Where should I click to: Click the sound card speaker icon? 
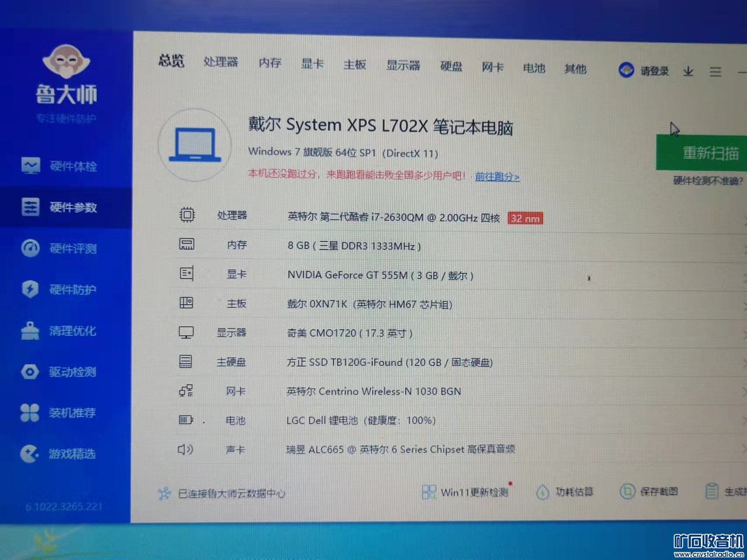185,449
